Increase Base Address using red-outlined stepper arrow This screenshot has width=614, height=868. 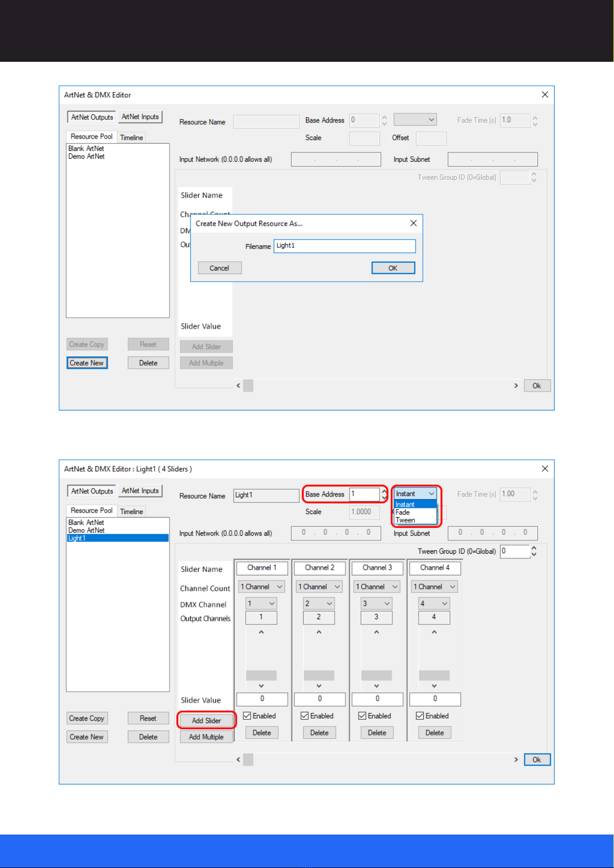(384, 491)
